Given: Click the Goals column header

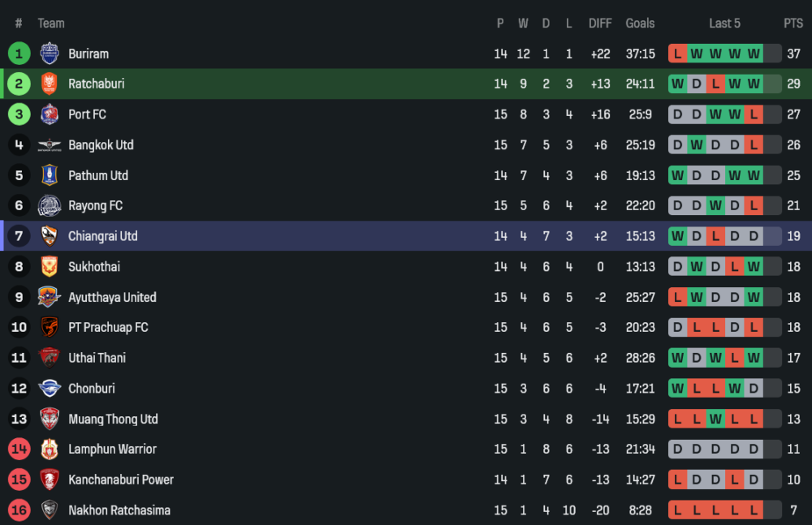Looking at the screenshot, I should click(x=640, y=24).
